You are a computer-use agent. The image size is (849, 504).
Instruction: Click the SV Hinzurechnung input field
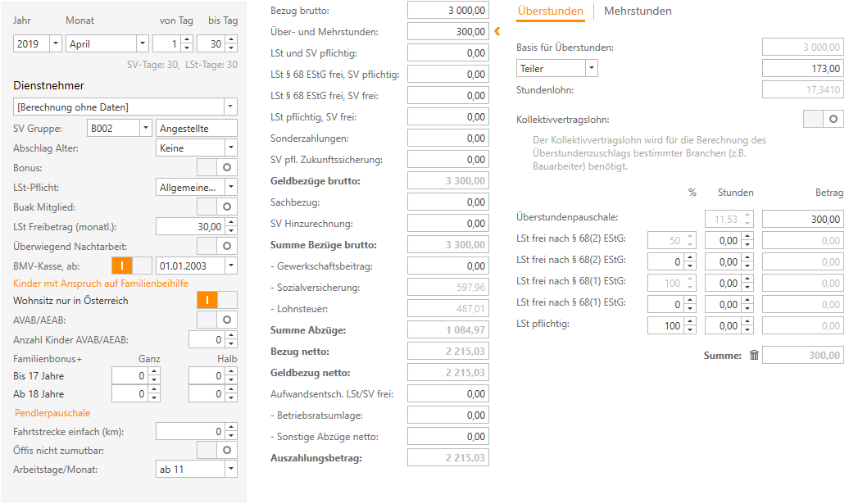click(447, 224)
